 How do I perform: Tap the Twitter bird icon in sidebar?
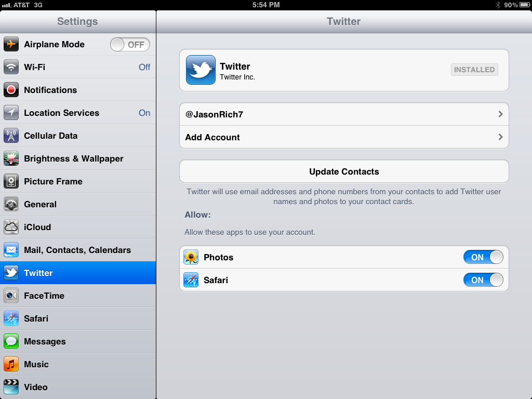[11, 273]
